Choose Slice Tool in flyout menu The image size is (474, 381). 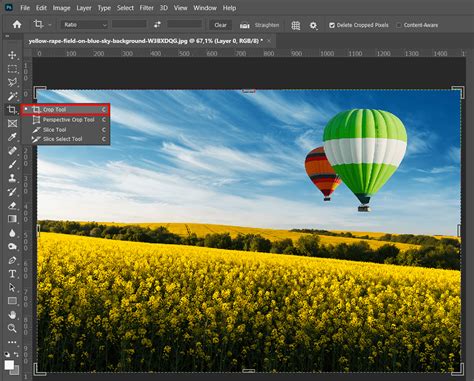65,129
